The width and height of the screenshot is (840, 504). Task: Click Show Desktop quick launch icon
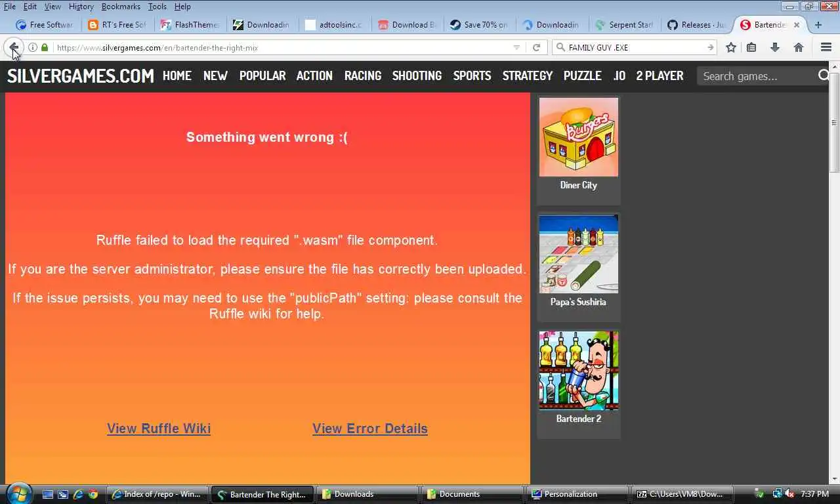coord(48,494)
